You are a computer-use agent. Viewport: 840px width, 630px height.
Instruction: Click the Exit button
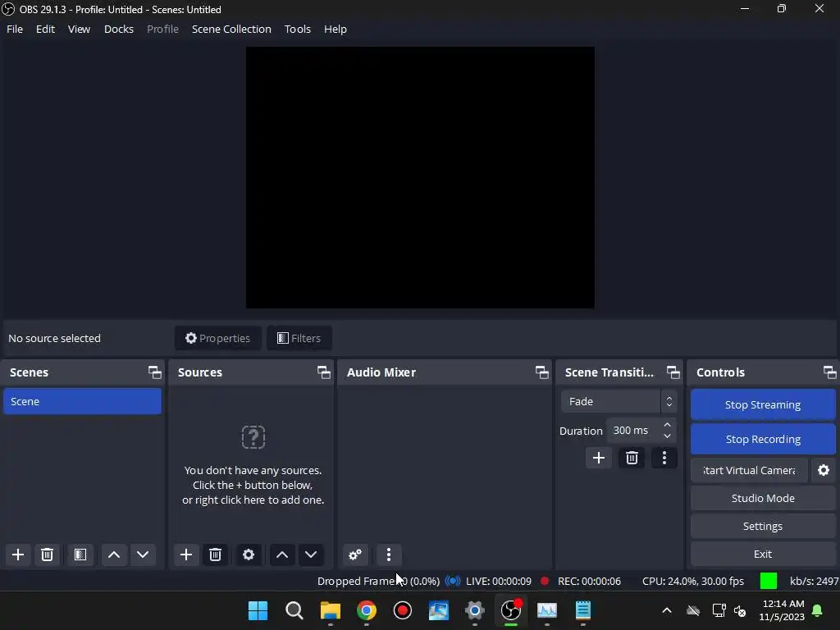click(763, 554)
